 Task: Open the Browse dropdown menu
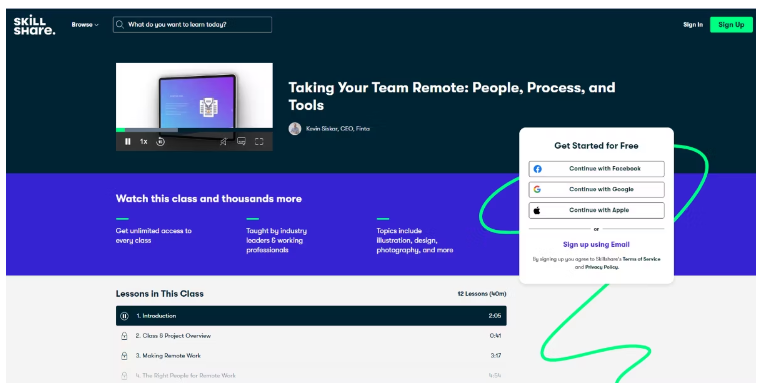(x=85, y=25)
